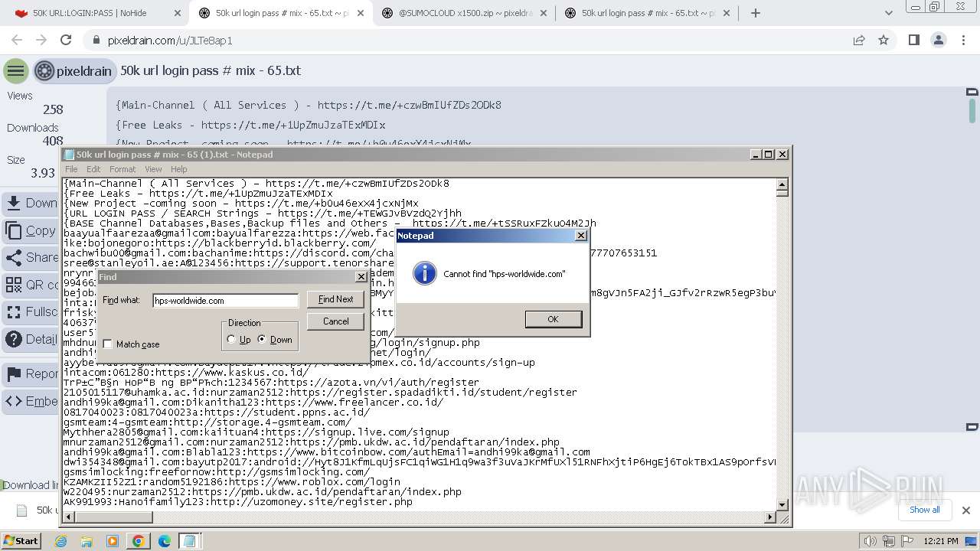Click the pixeldrain logo button
Screen dimensions: 980x551
74,71
